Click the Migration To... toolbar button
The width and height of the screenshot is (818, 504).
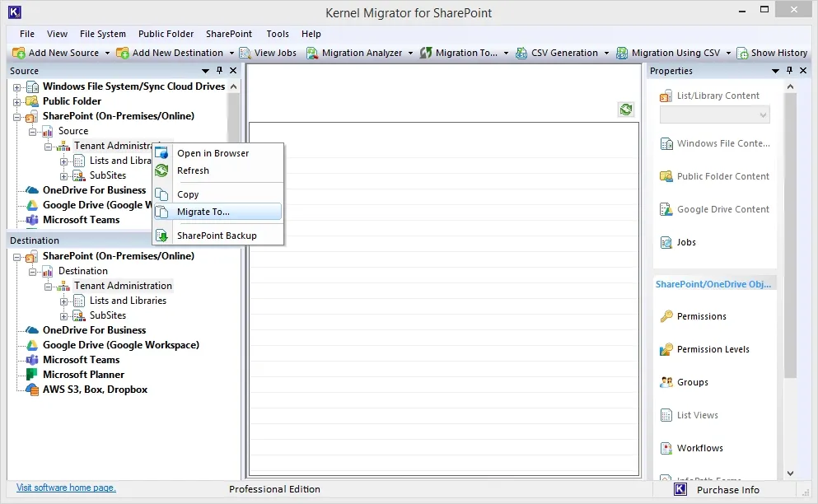pyautogui.click(x=459, y=53)
